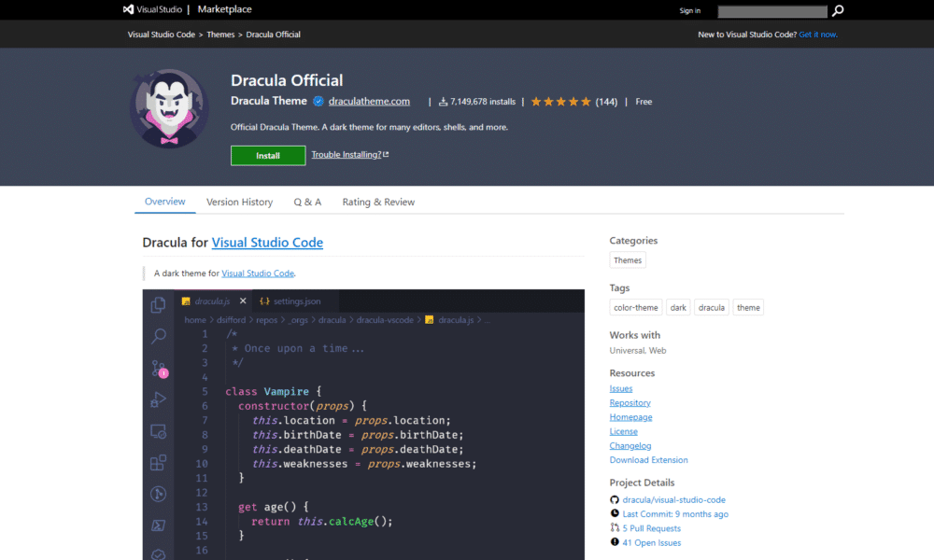Click the Dracula Theme publisher name
Viewport: 934px width, 560px height.
click(x=269, y=101)
